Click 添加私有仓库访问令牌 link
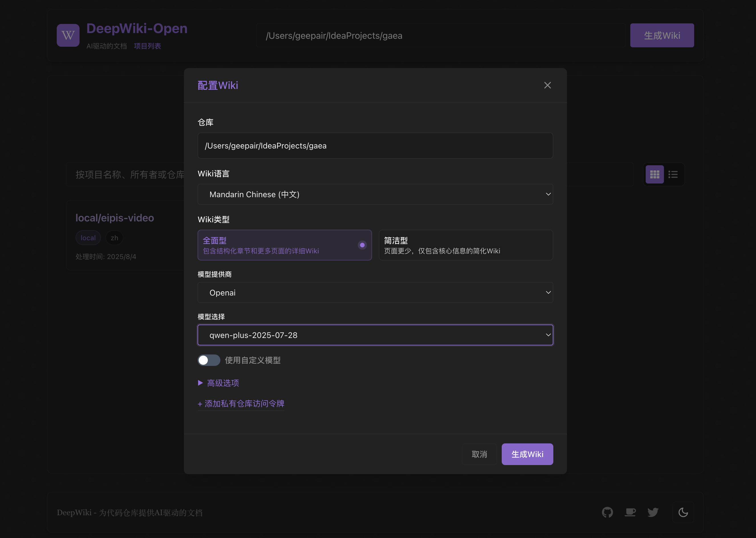 click(241, 403)
